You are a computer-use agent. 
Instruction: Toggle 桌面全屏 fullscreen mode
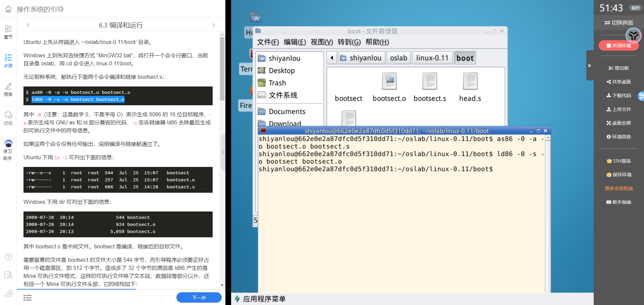(x=619, y=123)
